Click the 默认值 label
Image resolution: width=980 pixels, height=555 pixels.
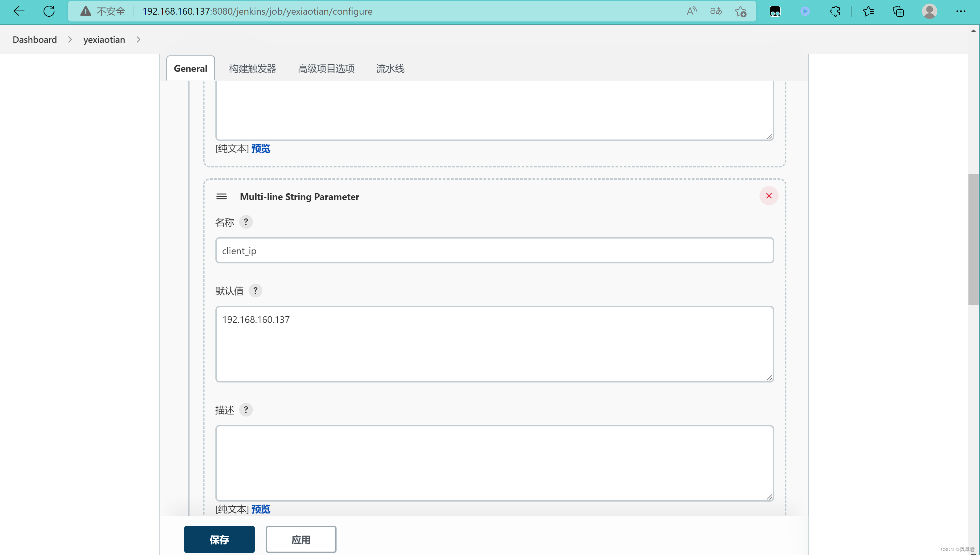[x=229, y=291]
